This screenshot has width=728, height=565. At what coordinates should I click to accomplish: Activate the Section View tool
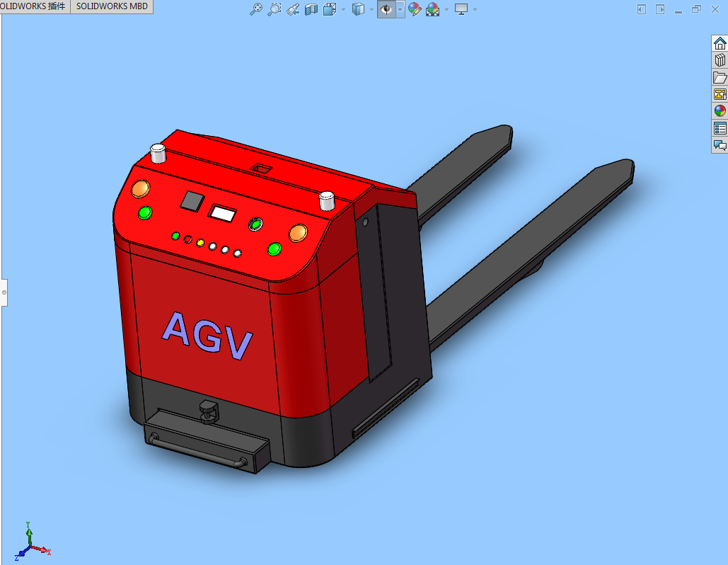coord(311,9)
